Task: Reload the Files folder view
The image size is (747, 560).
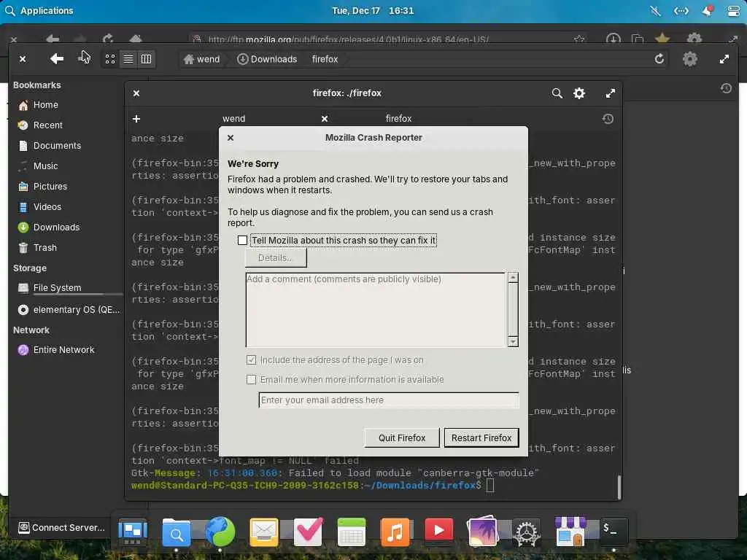Action: click(x=659, y=59)
